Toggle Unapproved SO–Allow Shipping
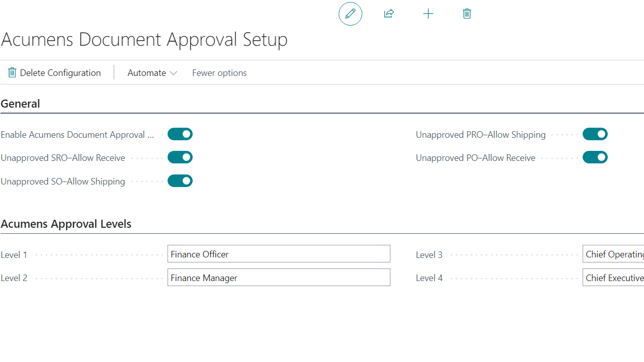644x362 pixels. point(180,180)
